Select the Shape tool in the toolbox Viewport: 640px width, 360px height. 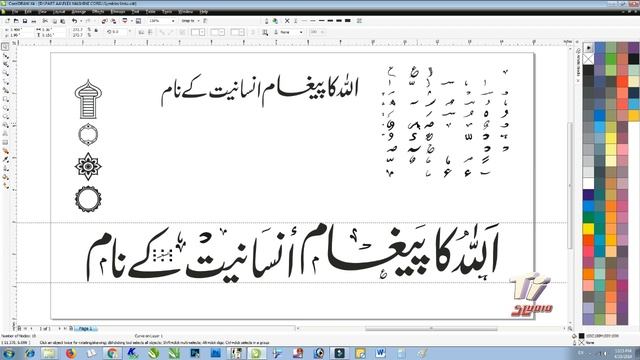click(x=5, y=56)
